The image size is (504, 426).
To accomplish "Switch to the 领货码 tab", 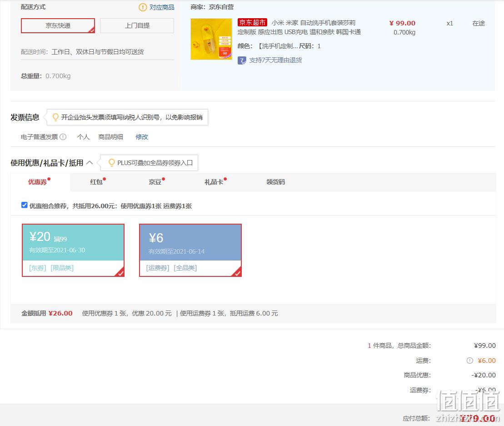I will click(x=275, y=182).
